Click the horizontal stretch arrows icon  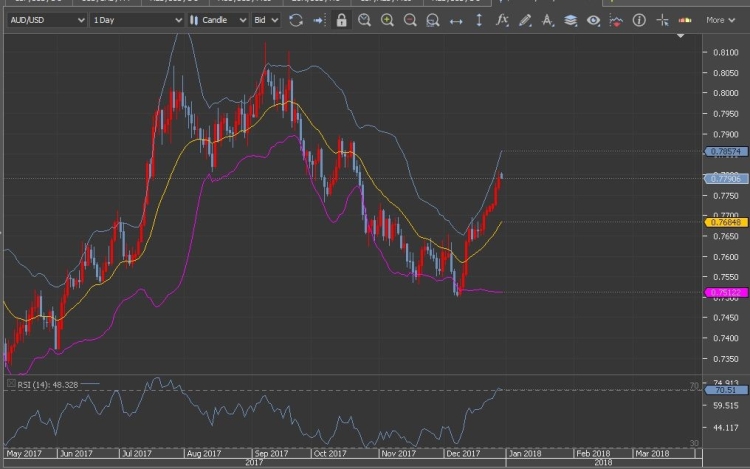pos(456,20)
